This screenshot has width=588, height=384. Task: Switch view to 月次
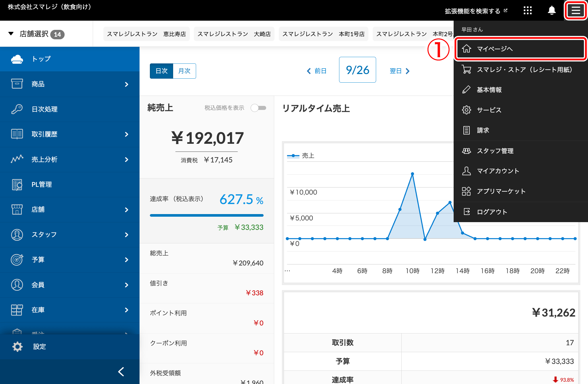pos(184,71)
